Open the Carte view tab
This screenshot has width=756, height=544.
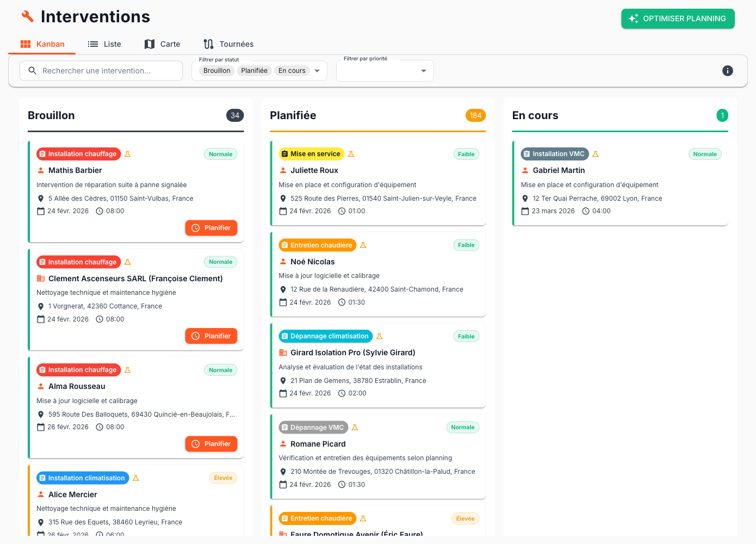point(162,44)
